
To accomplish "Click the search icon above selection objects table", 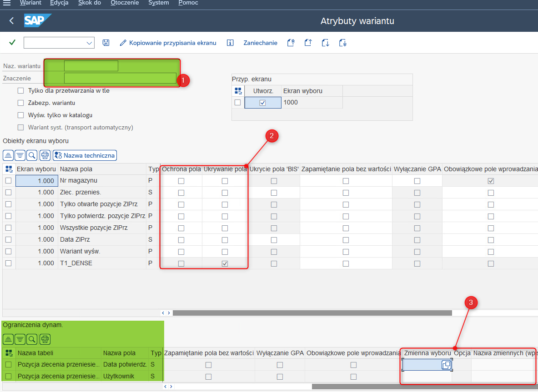I will (32, 155).
